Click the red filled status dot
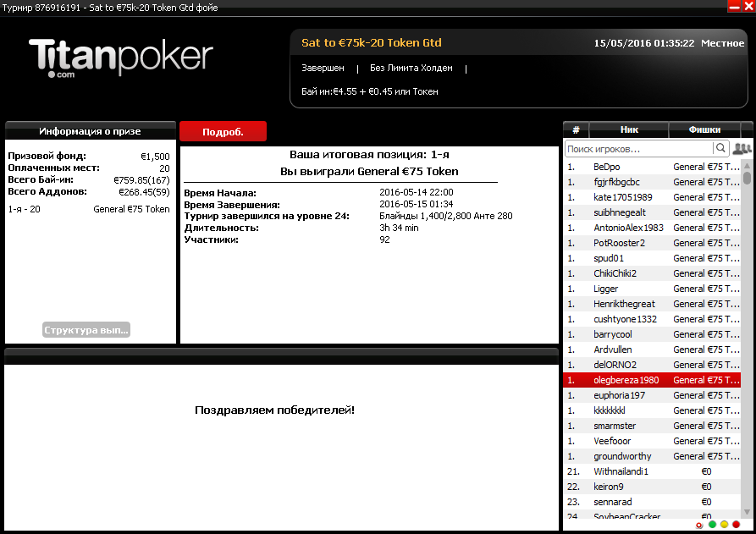The height and width of the screenshot is (534, 756). click(x=736, y=525)
